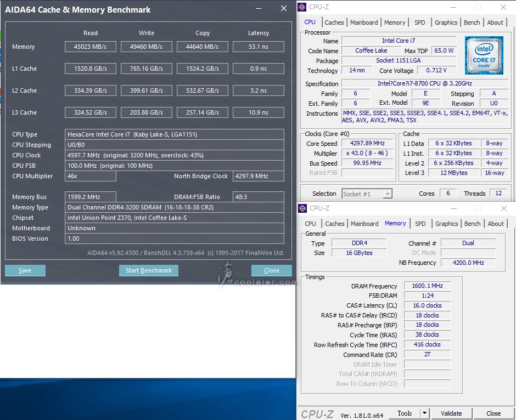
Task: Click the tRFC value 416 clocks
Action: pyautogui.click(x=427, y=344)
